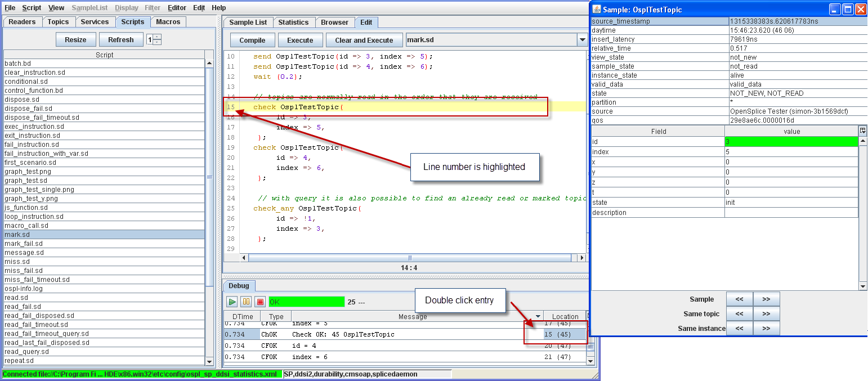Viewport: 868px width, 381px height.
Task: Select the 'index = 6' debug row
Action: click(x=405, y=357)
